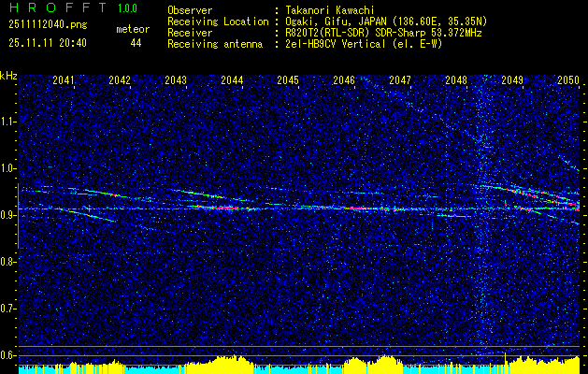Click the 0.7 kHz axis label
This screenshot has height=374, width=588.
pos(7,309)
